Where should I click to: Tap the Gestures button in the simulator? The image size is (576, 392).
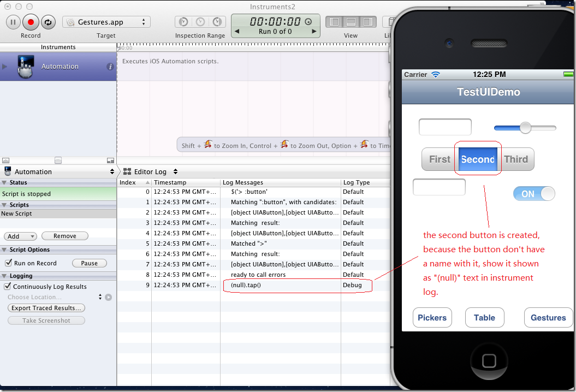[548, 317]
